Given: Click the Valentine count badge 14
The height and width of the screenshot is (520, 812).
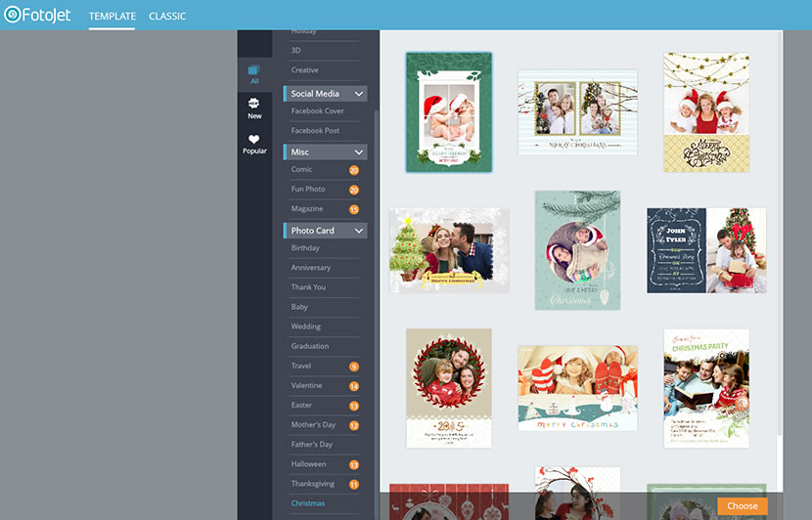Looking at the screenshot, I should pos(354,386).
